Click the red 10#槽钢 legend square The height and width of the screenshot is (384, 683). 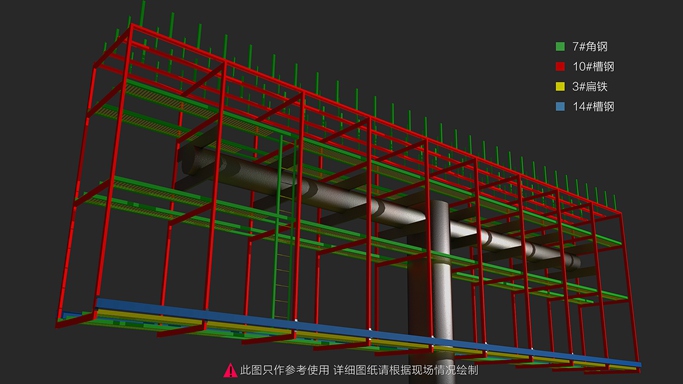coord(560,67)
